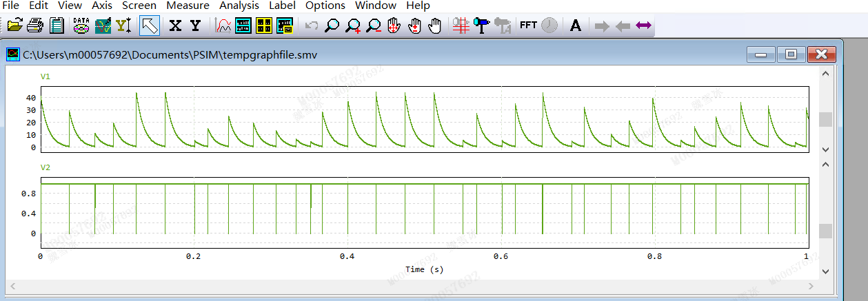Click the Print icon in toolbar

tap(36, 26)
